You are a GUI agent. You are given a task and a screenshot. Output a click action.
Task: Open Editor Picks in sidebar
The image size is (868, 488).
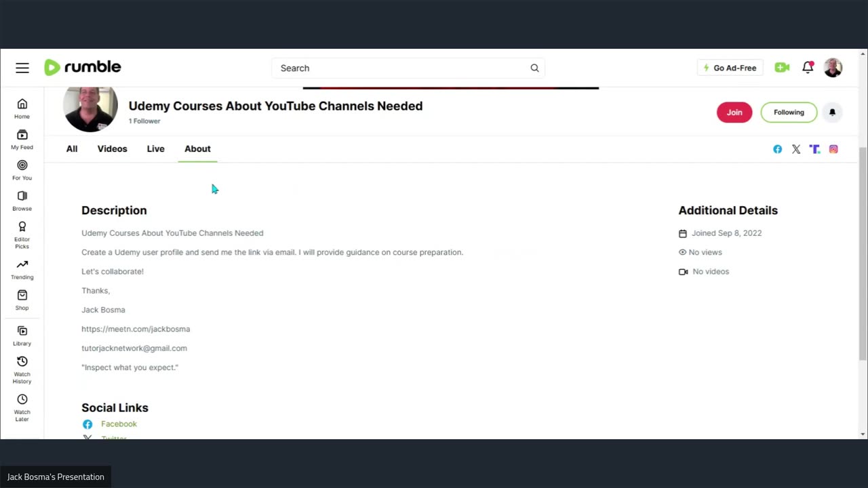click(22, 235)
